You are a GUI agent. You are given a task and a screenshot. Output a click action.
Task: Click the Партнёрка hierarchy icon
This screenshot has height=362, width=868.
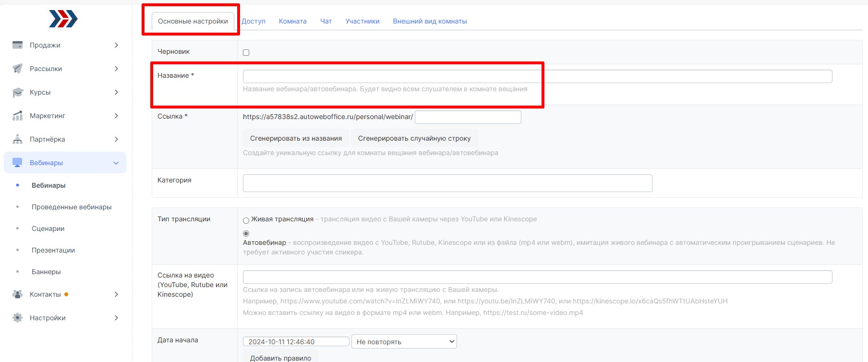tap(18, 139)
